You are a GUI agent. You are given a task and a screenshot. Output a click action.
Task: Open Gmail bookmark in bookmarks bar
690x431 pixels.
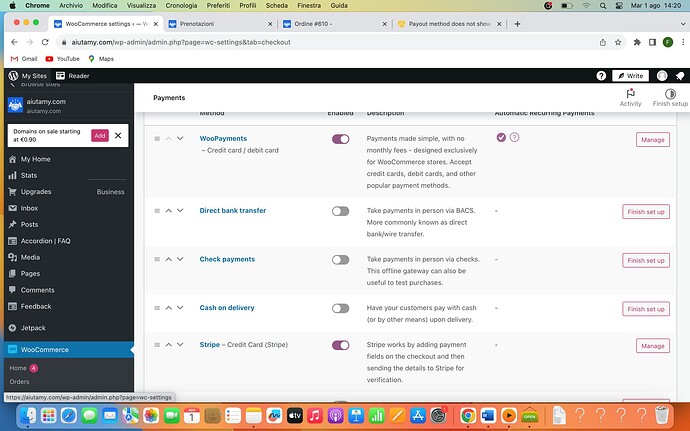24,59
